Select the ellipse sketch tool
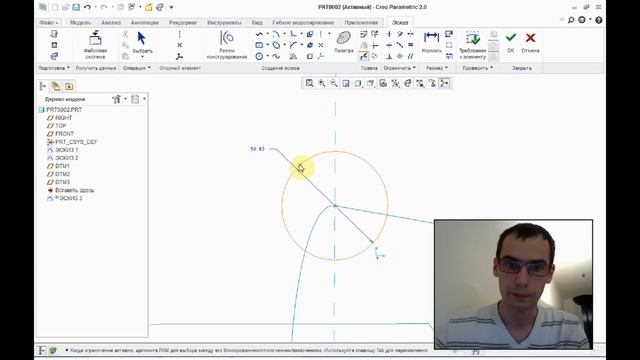This screenshot has width=640, height=360. 276,45
